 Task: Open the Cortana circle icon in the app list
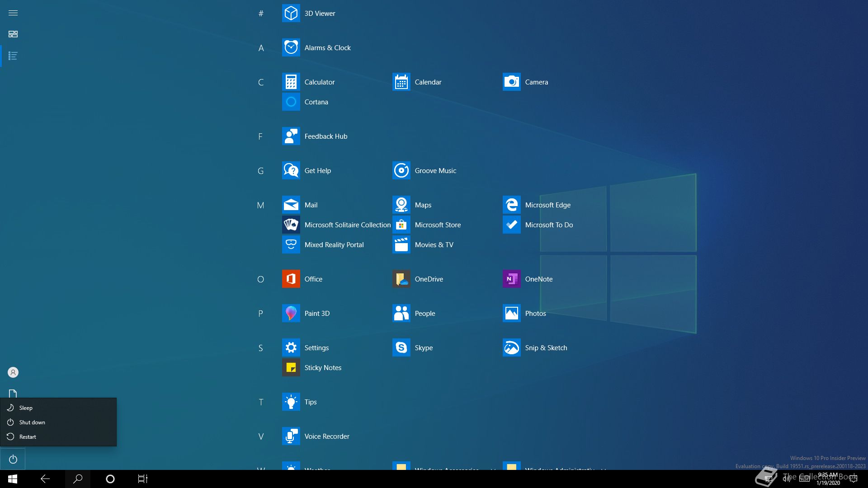coord(291,102)
